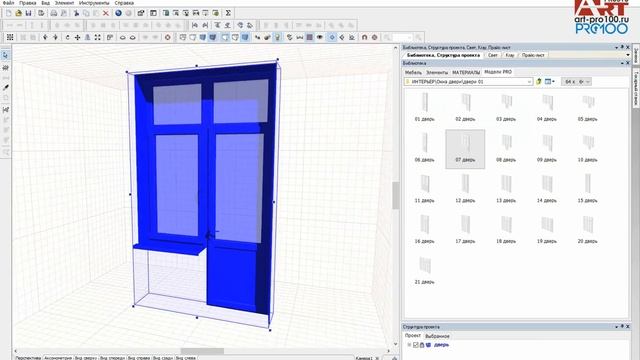This screenshot has height=360, width=640.
Task: Toggle the checkbox next to дверь item
Action: tap(416, 345)
